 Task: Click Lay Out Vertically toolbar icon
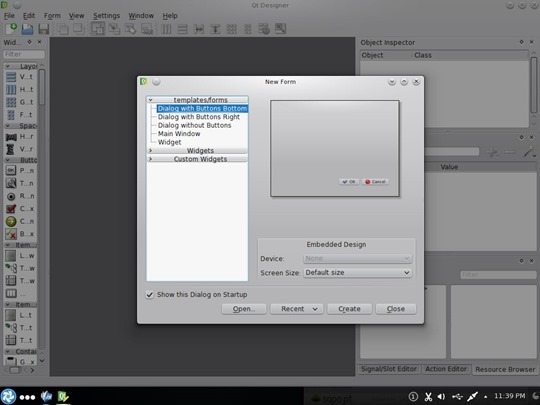(x=183, y=29)
